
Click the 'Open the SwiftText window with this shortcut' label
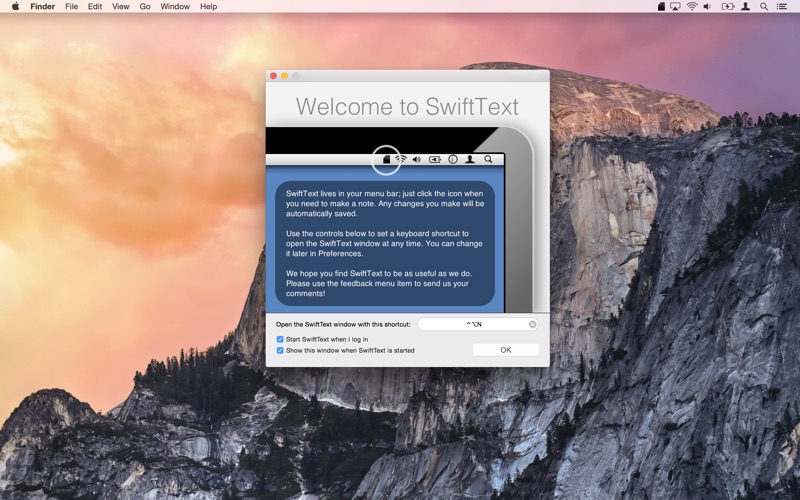343,324
